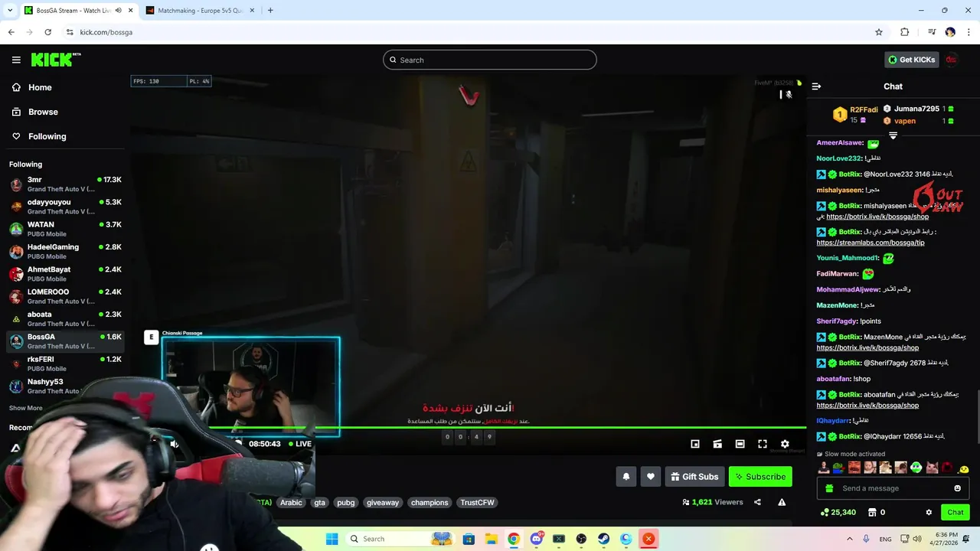Expand the gift leaderboard chevron

[893, 135]
